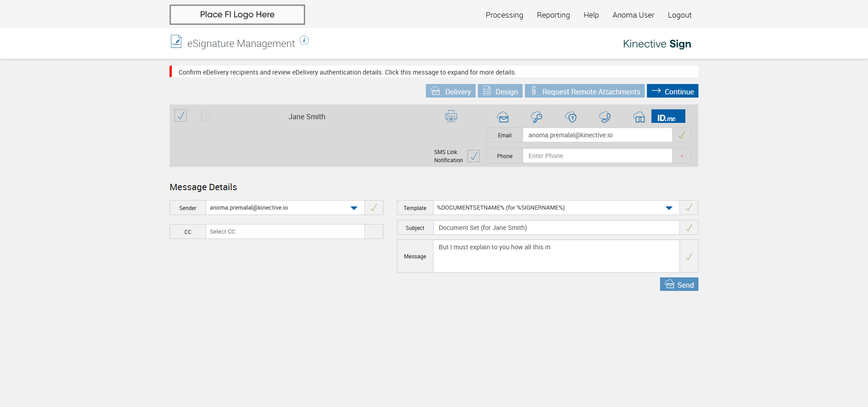Select the email authentication cloud icon
Screen dimensions: 868x407
(503, 117)
